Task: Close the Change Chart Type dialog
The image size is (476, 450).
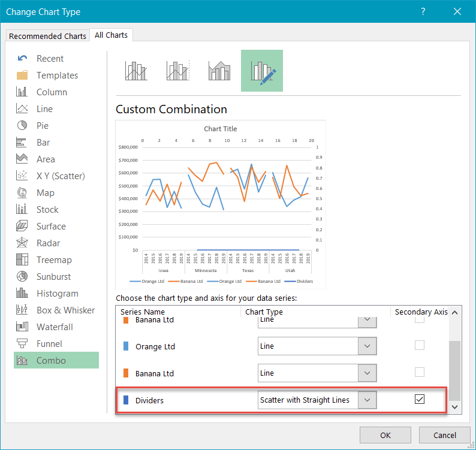Action: [457, 11]
